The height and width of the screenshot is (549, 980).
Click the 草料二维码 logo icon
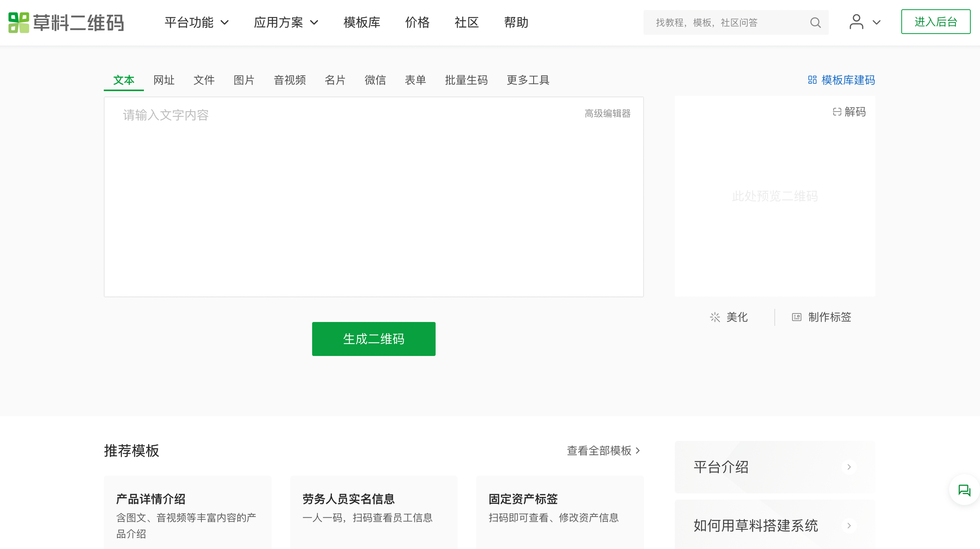[19, 22]
